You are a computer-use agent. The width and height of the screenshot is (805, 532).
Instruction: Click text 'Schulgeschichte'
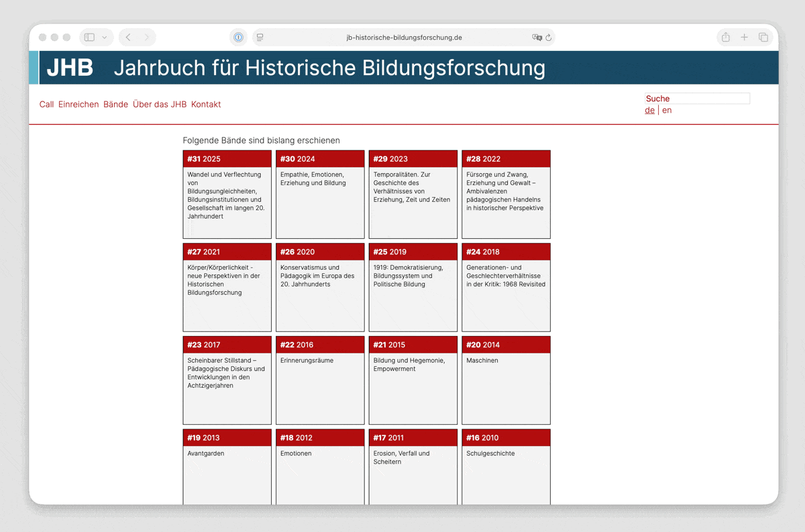[x=491, y=454]
